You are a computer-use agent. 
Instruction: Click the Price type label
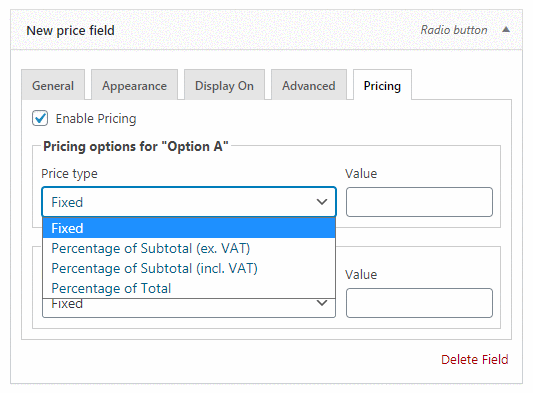[69, 174]
